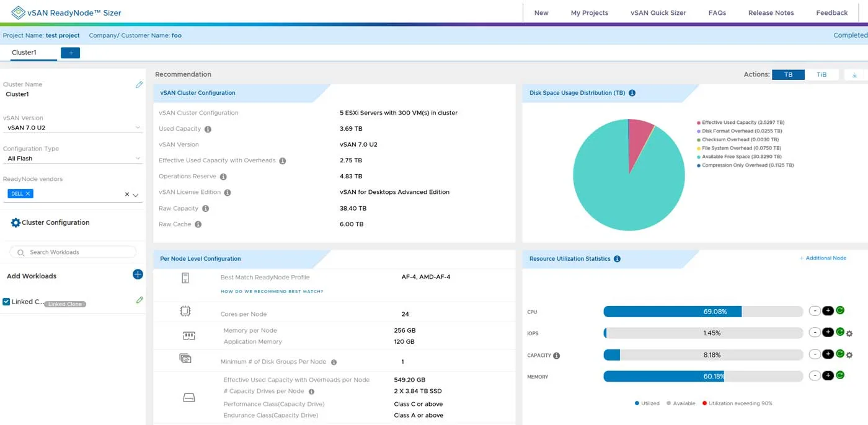Switch capacity units to TiB
This screenshot has height=425, width=868.
tap(821, 74)
